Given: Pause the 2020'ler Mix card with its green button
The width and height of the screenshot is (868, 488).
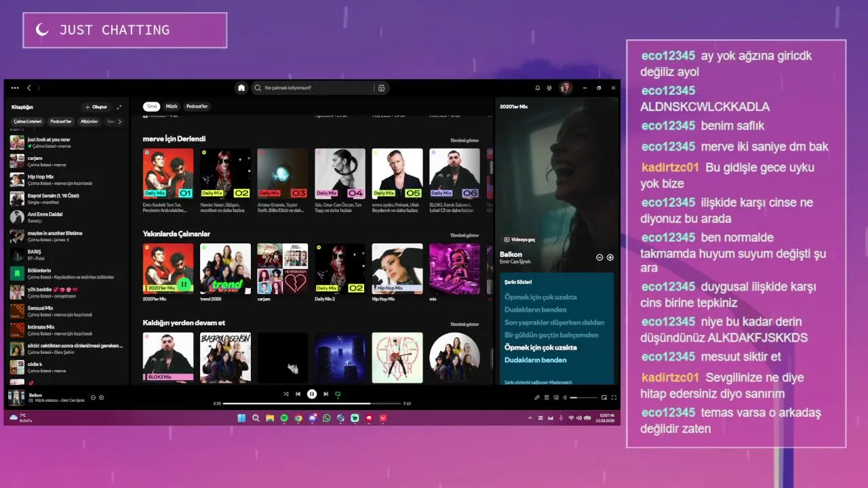Looking at the screenshot, I should pos(184,284).
